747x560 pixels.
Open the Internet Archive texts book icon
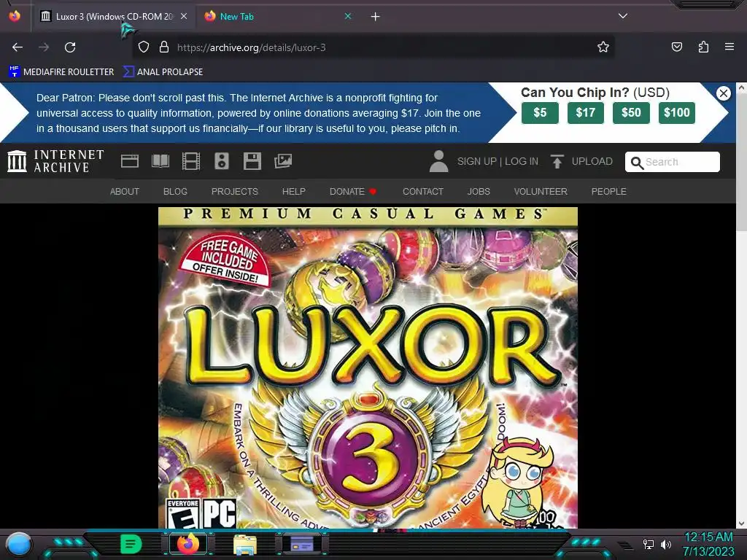[160, 161]
